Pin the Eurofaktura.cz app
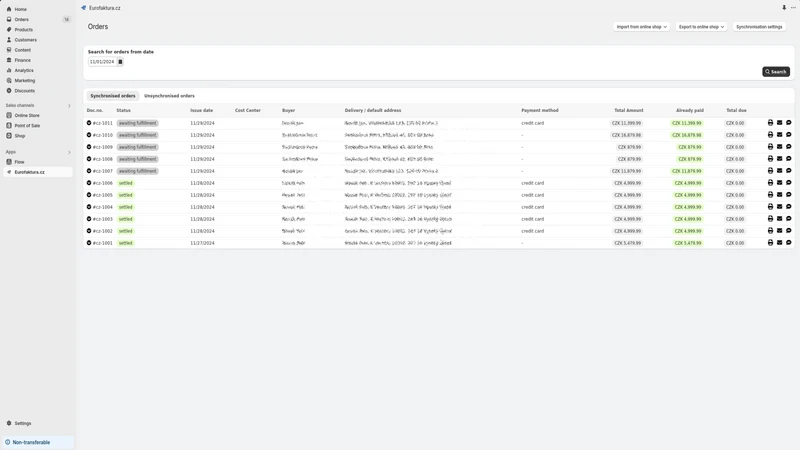The height and width of the screenshot is (450, 800). (784, 8)
